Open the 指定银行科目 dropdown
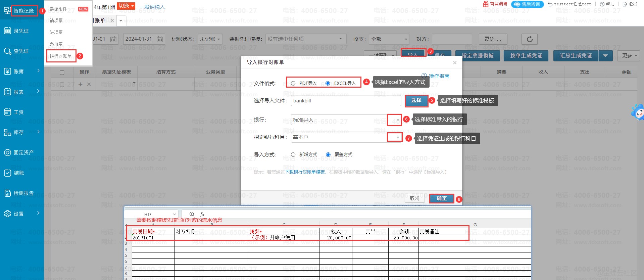Viewport: 644px width, 280px height. pos(398,137)
